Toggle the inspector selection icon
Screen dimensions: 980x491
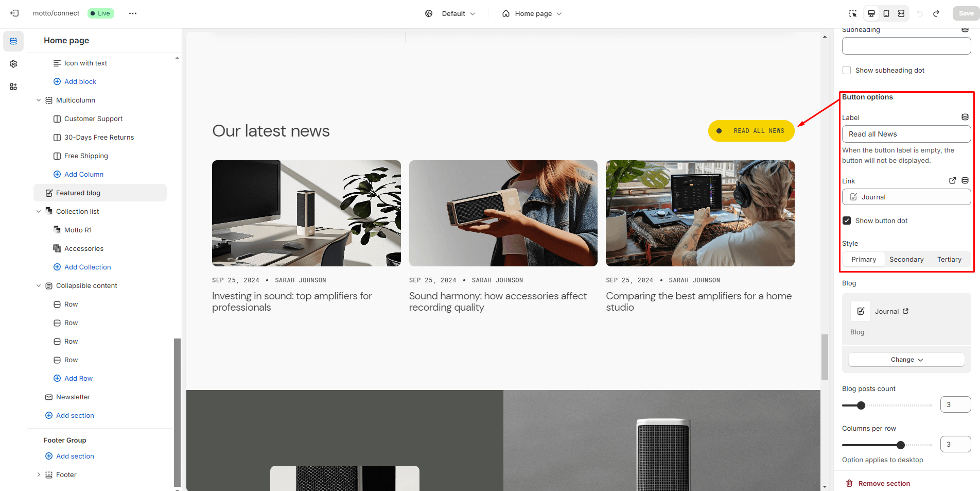(853, 13)
